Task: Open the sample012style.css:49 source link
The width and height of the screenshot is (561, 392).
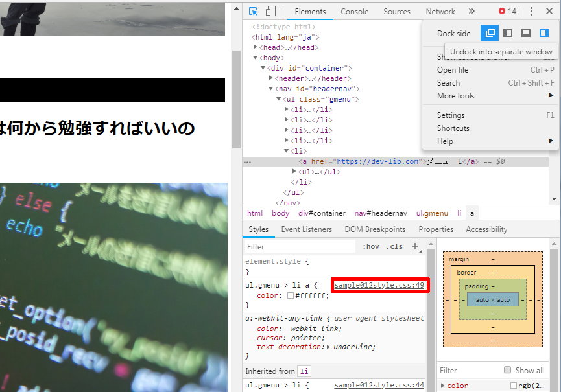Action: pyautogui.click(x=379, y=285)
